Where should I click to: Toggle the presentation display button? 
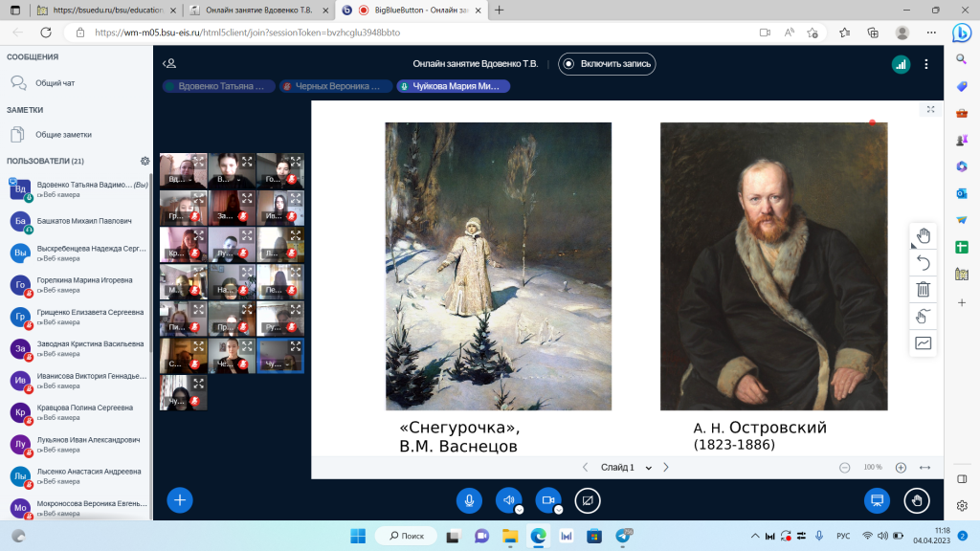[x=877, y=500]
